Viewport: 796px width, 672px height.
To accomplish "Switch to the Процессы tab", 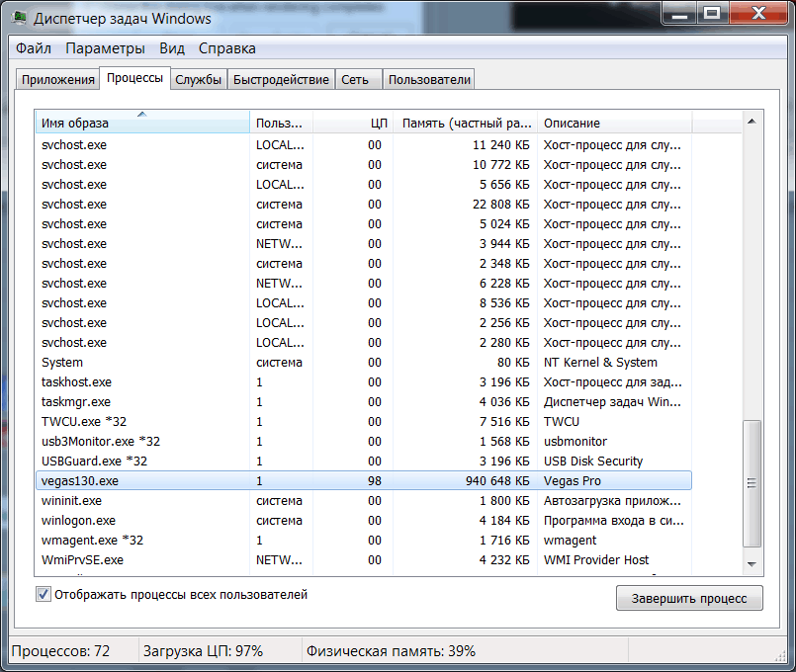I will (135, 78).
